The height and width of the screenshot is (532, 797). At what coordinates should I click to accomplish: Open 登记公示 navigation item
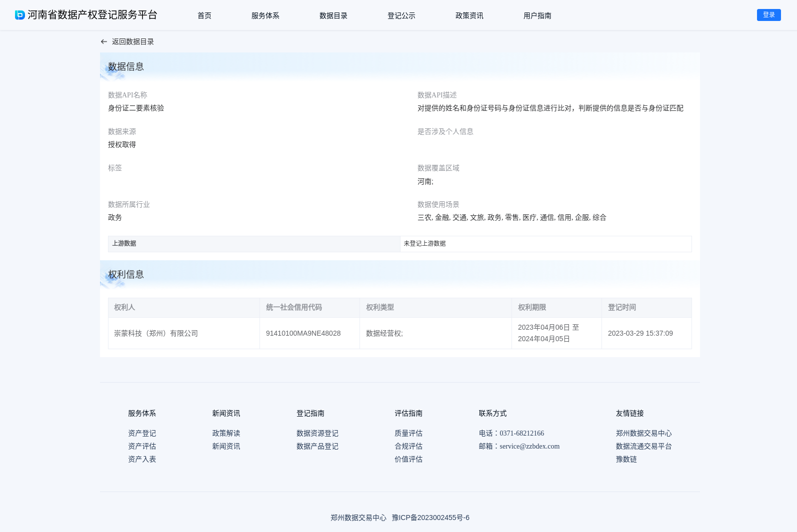(x=401, y=15)
